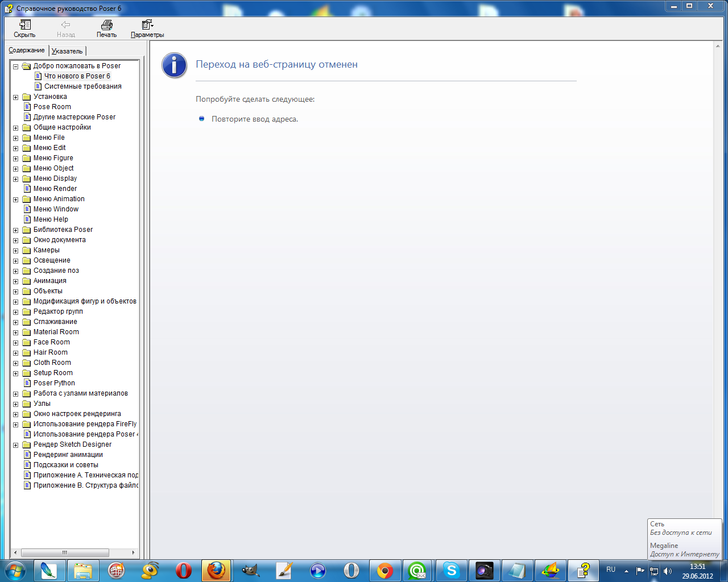Open the Приложение B topic
The width and height of the screenshot is (728, 582).
tap(85, 485)
